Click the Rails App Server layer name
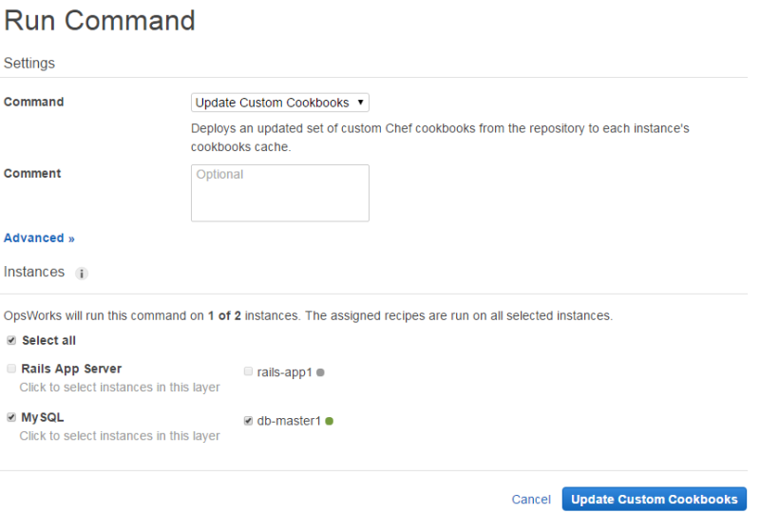Screen dimensions: 760x532 (x=71, y=369)
